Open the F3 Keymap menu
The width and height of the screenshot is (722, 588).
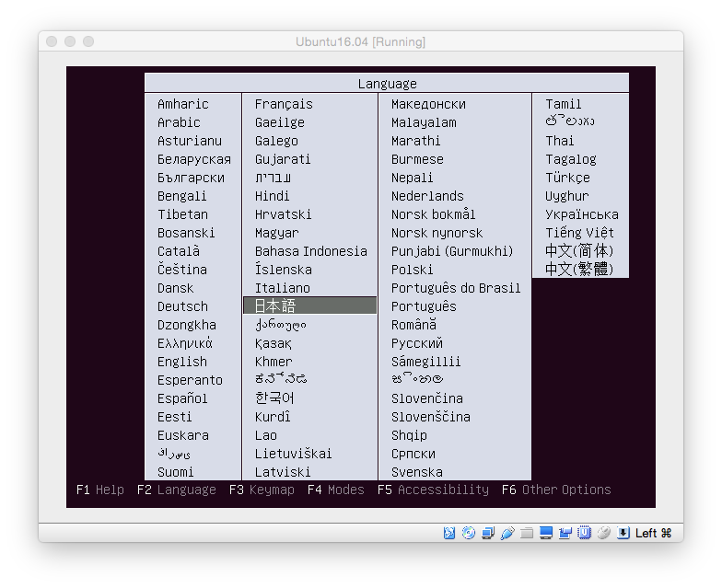tap(262, 490)
